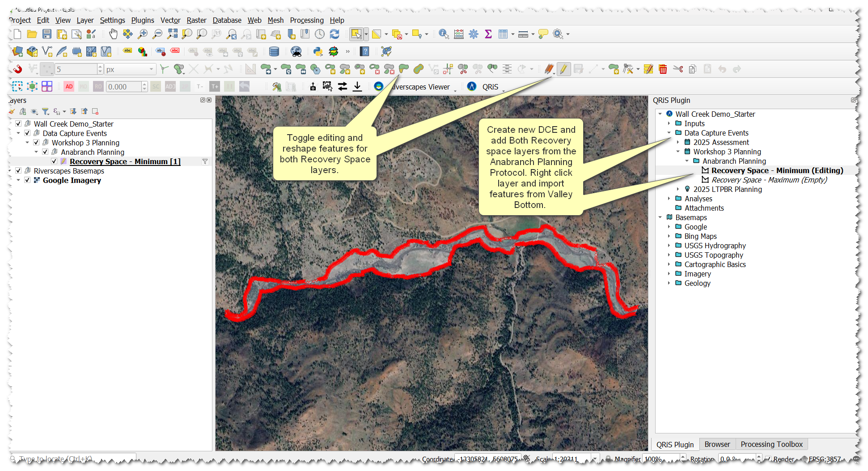868x471 pixels.
Task: Click the Toggle Editing pencil icon
Action: click(563, 69)
